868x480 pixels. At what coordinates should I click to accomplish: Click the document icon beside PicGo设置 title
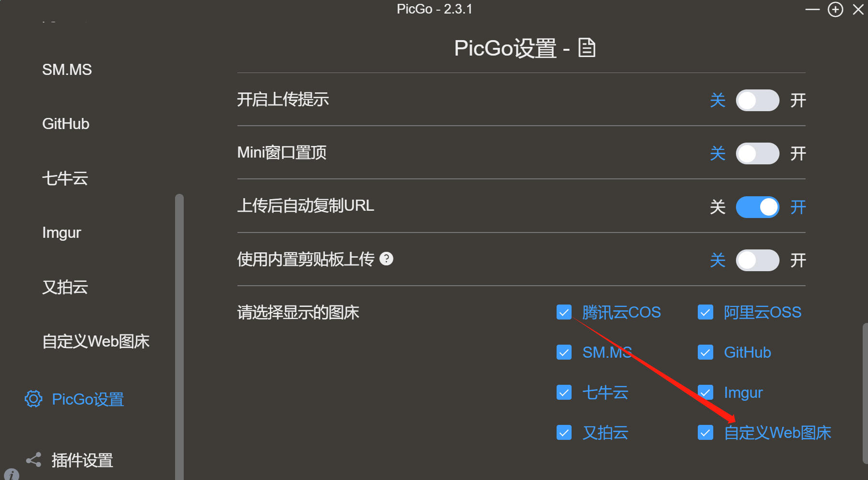(586, 47)
